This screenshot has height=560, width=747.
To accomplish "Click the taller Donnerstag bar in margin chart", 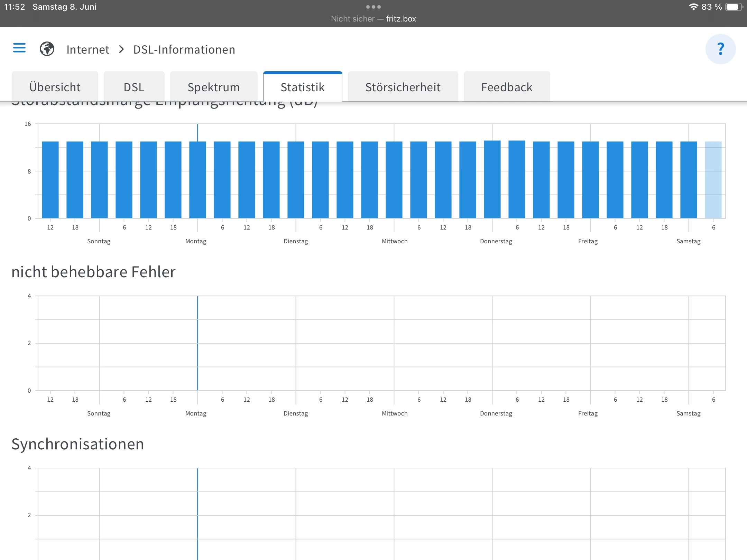I will point(492,180).
